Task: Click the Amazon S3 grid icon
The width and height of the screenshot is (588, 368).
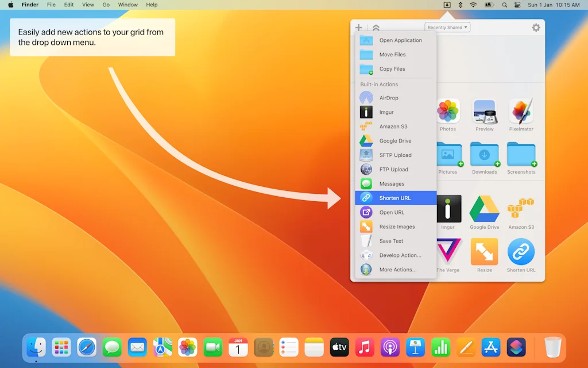Action: pos(521,209)
